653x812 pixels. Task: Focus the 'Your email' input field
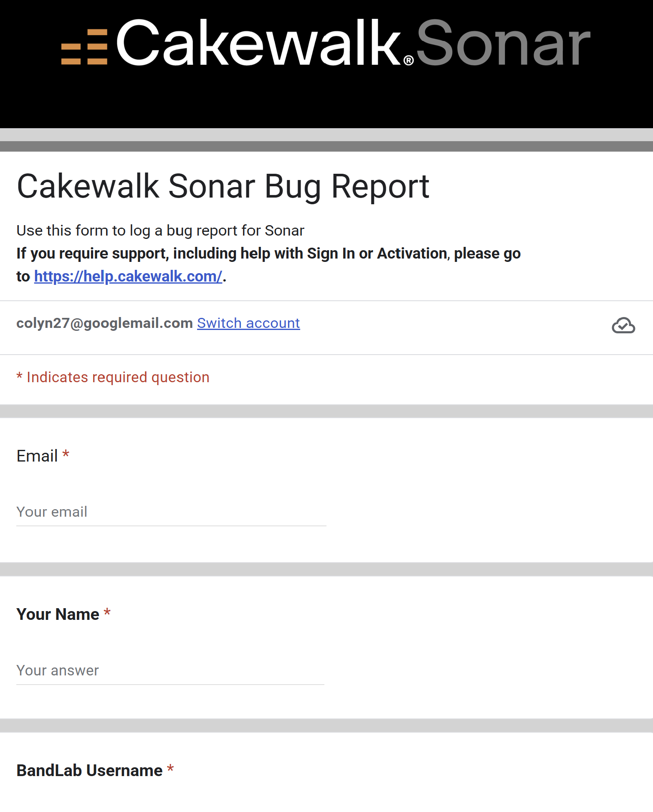pyautogui.click(x=171, y=512)
